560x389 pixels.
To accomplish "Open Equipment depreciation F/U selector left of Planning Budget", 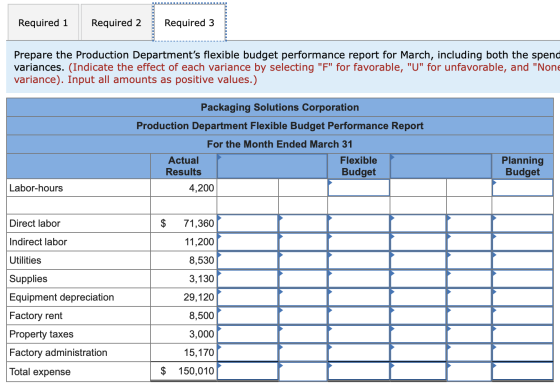I will (469, 298).
